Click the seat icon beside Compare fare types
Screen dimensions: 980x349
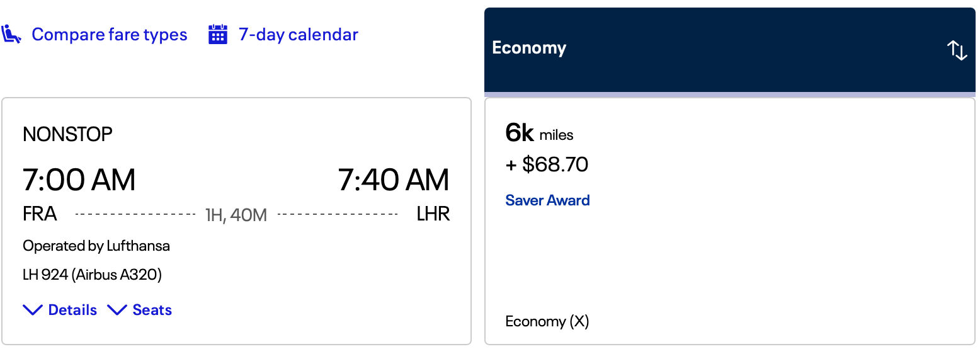(x=11, y=34)
